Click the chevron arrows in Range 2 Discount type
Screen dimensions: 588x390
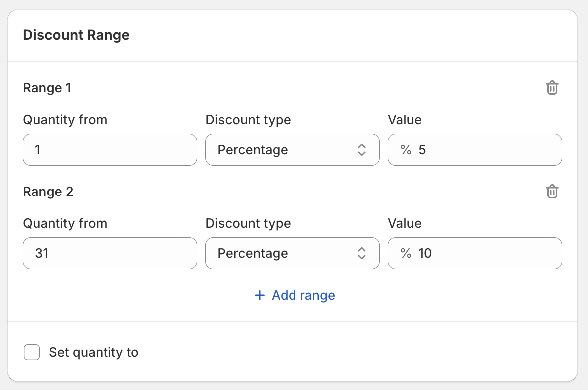pos(362,253)
